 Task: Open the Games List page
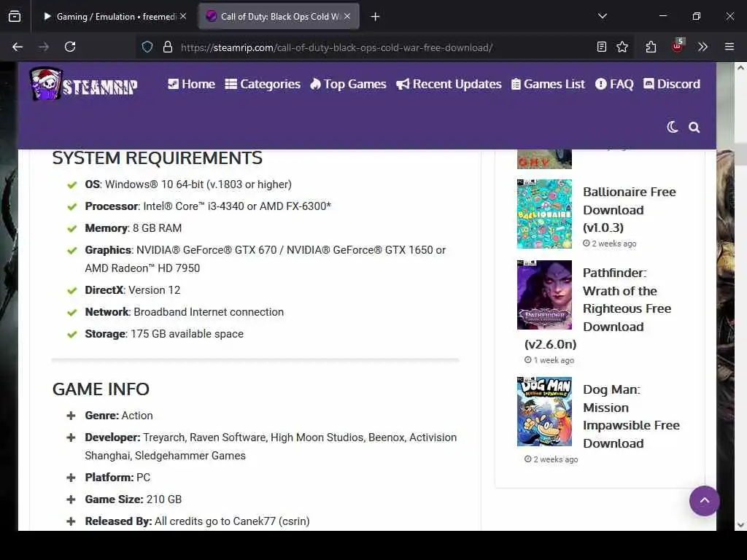548,84
